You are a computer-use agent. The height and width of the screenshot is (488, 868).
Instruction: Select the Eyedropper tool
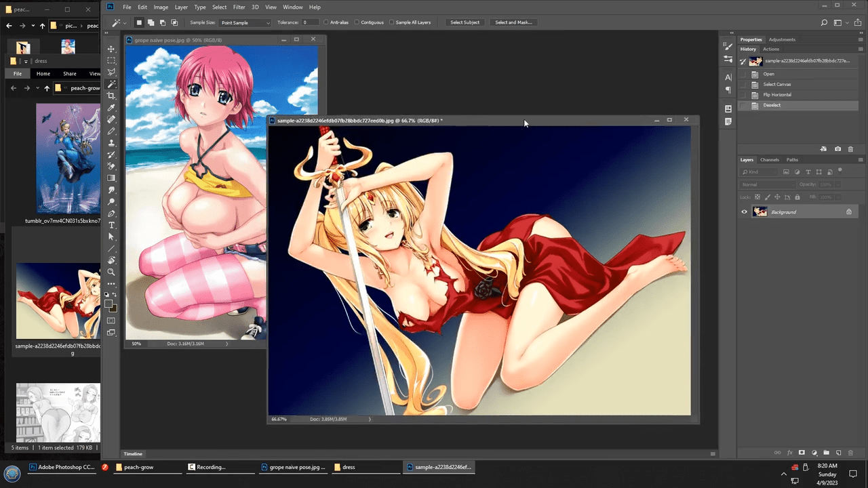click(111, 108)
